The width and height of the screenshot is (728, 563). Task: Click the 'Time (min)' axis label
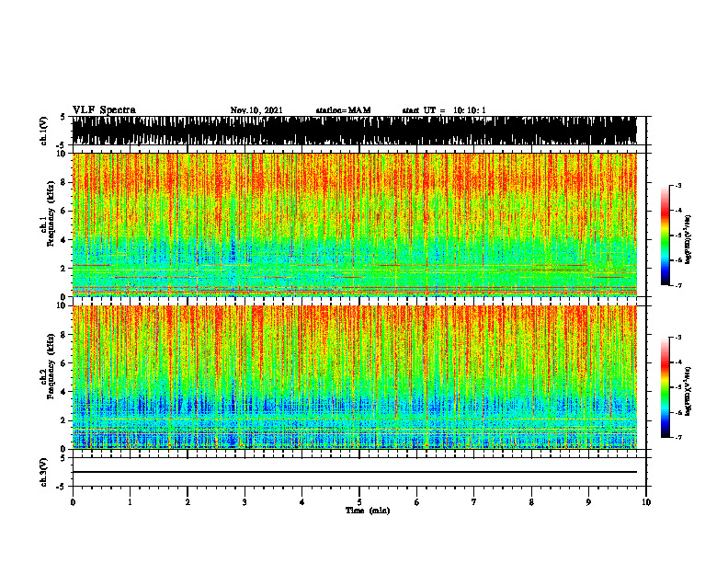point(368,511)
